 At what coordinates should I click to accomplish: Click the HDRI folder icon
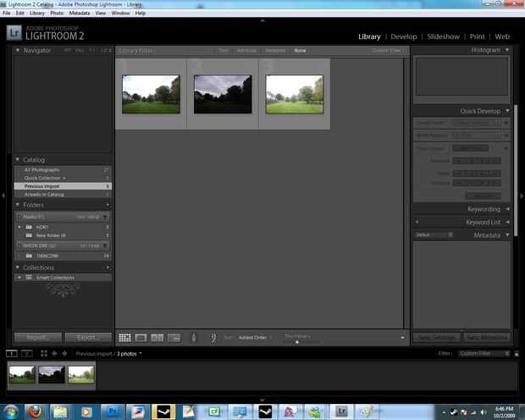[29, 227]
